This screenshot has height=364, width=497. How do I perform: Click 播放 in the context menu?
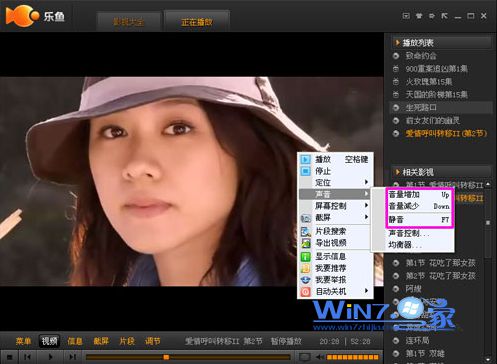coord(336,159)
